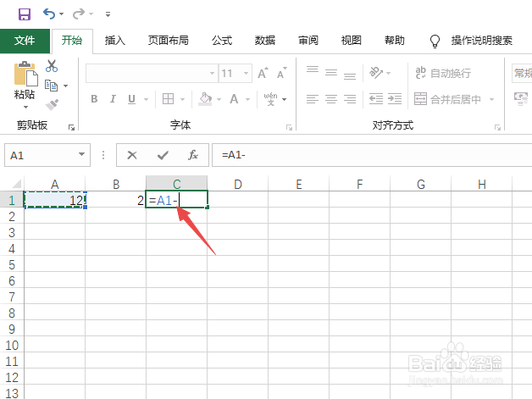Screen dimensions: 532x399
Task: Click the Enter checkmark formula button
Action: click(x=163, y=155)
